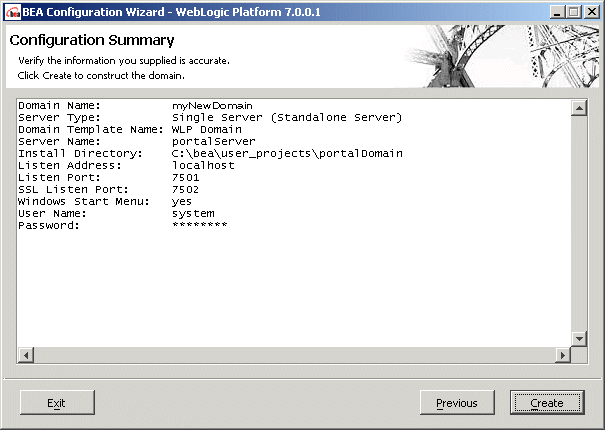Minimize the Configuration Wizard window
The width and height of the screenshot is (605, 430).
[x=557, y=12]
